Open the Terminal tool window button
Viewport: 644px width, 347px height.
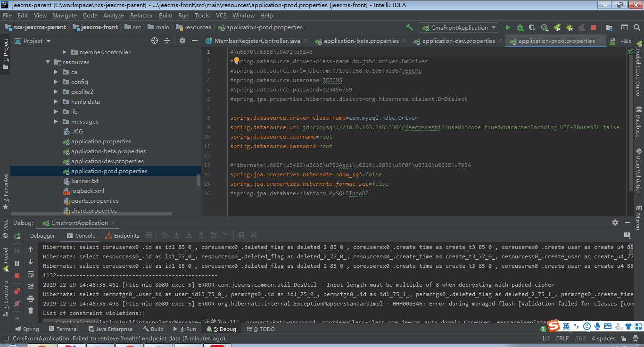[x=63, y=329]
